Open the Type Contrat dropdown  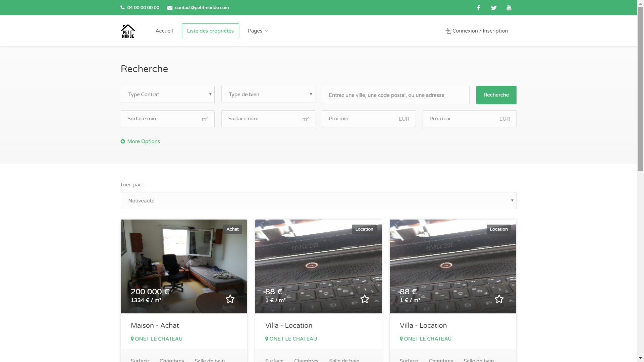(168, 95)
